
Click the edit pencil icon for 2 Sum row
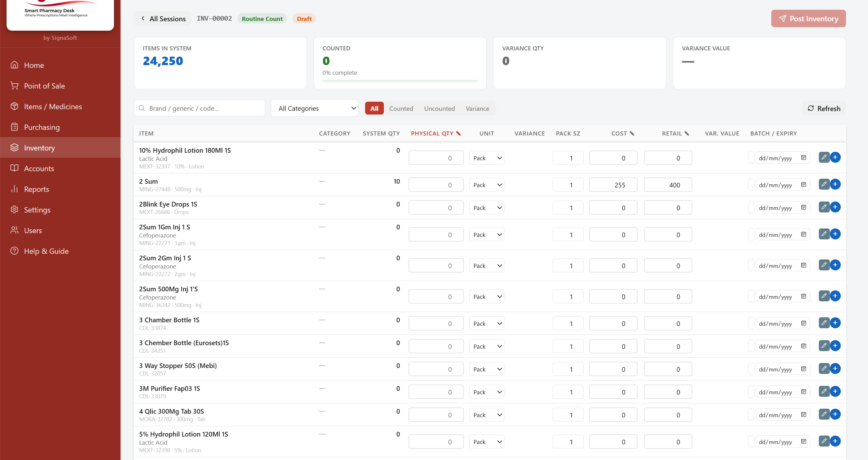click(x=824, y=184)
